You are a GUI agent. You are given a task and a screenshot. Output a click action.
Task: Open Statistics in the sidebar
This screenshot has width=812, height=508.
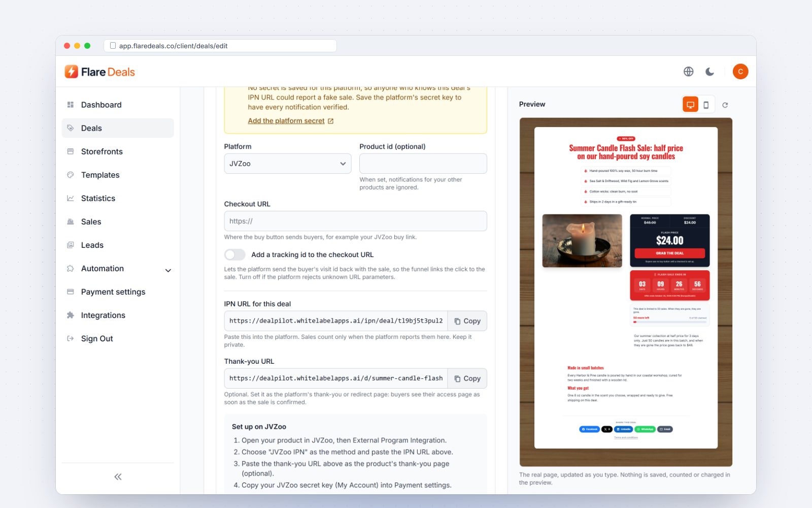click(118, 198)
